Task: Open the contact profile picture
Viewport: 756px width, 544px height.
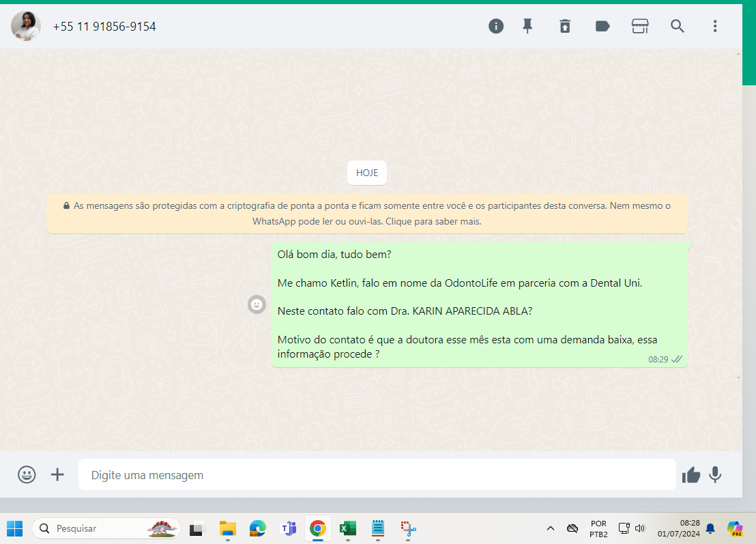Action: pos(26,27)
